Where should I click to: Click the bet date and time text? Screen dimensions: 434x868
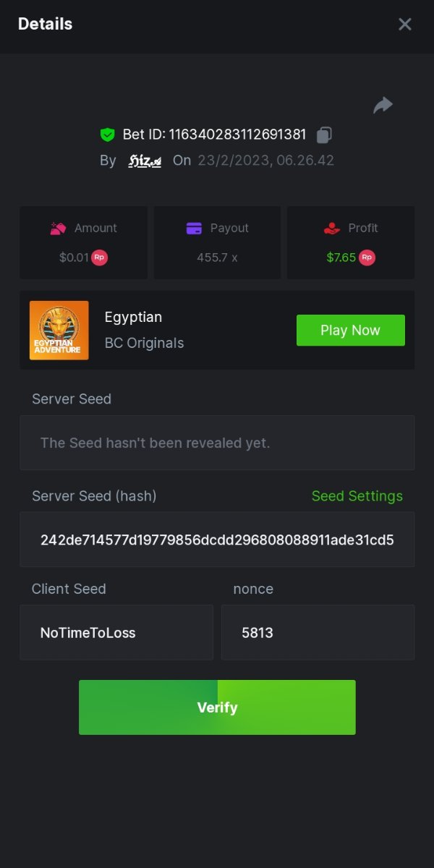pyautogui.click(x=266, y=161)
